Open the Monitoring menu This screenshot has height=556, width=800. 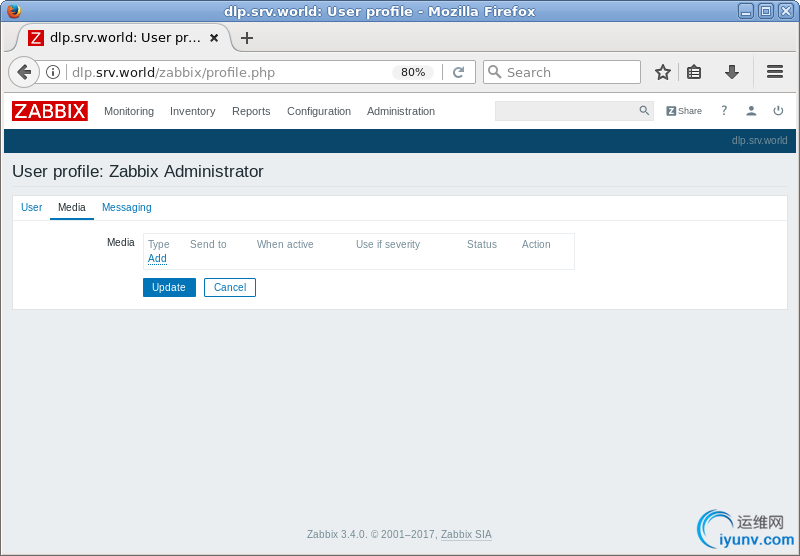[129, 111]
